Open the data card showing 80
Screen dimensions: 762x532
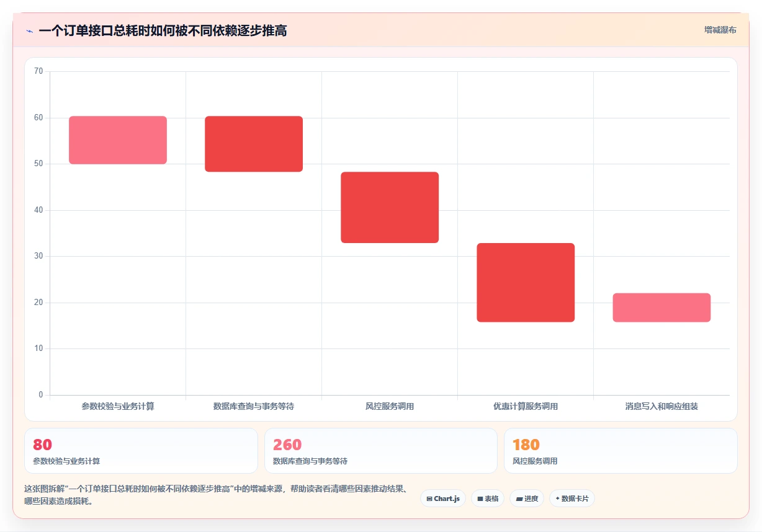[x=141, y=451]
